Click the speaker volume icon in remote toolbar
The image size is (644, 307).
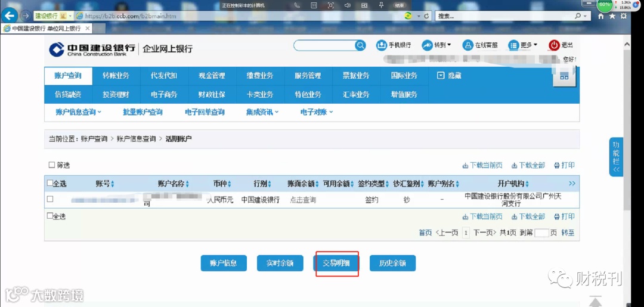[x=347, y=5]
